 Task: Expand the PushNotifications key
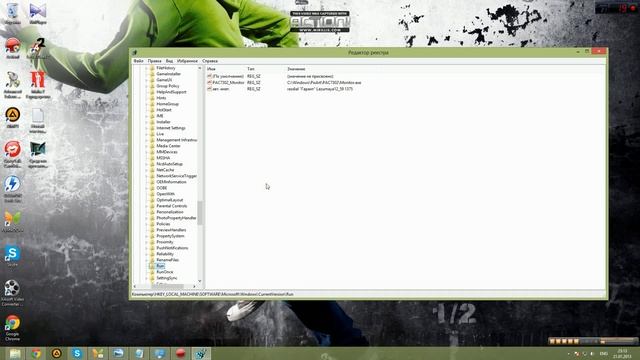147,248
